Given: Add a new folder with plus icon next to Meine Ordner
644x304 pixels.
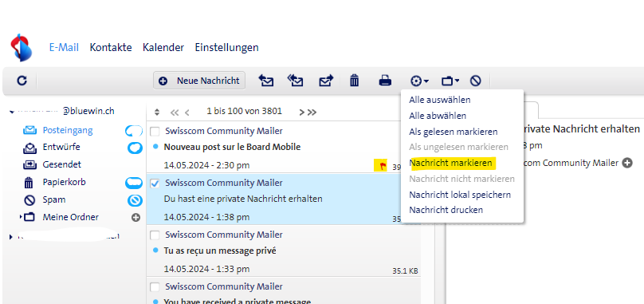Looking at the screenshot, I should pyautogui.click(x=135, y=218).
